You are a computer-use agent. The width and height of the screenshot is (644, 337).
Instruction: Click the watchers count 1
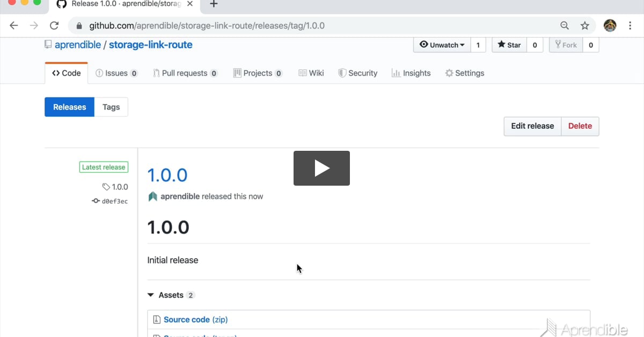(478, 45)
